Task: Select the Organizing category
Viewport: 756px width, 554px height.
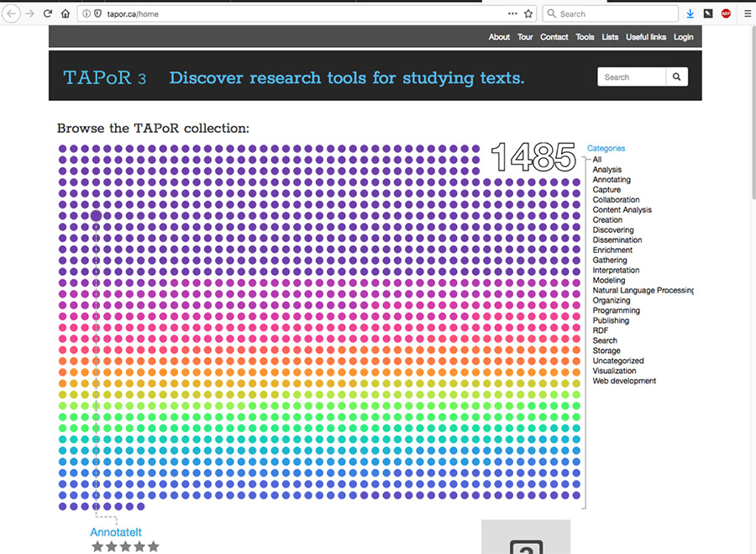Action: 612,300
